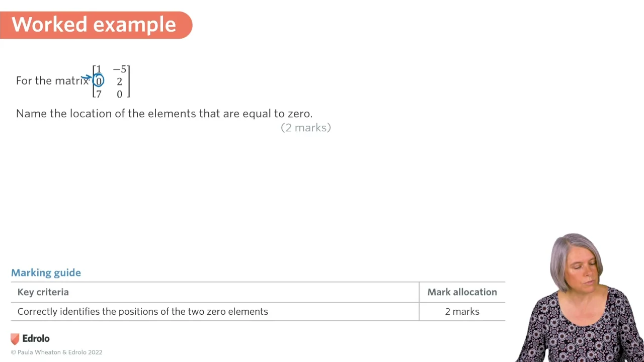644x362 pixels.
Task: Click the blue arrow annotation beside the matrix
Action: click(x=86, y=78)
